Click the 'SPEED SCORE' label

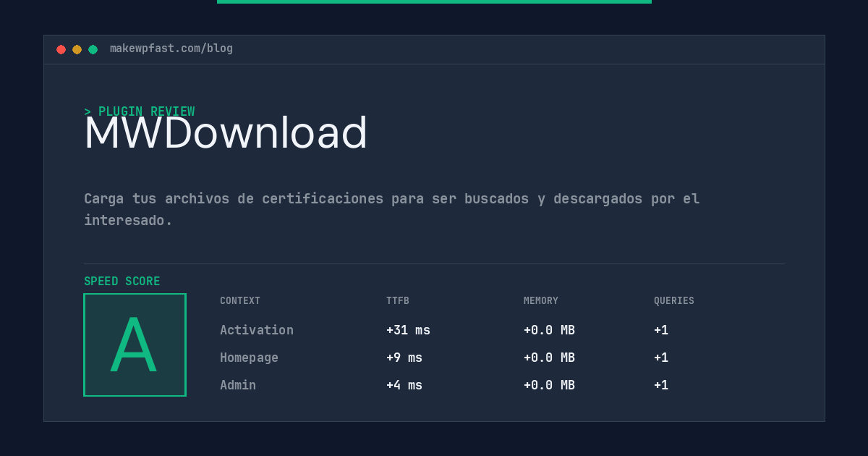pyautogui.click(x=122, y=282)
